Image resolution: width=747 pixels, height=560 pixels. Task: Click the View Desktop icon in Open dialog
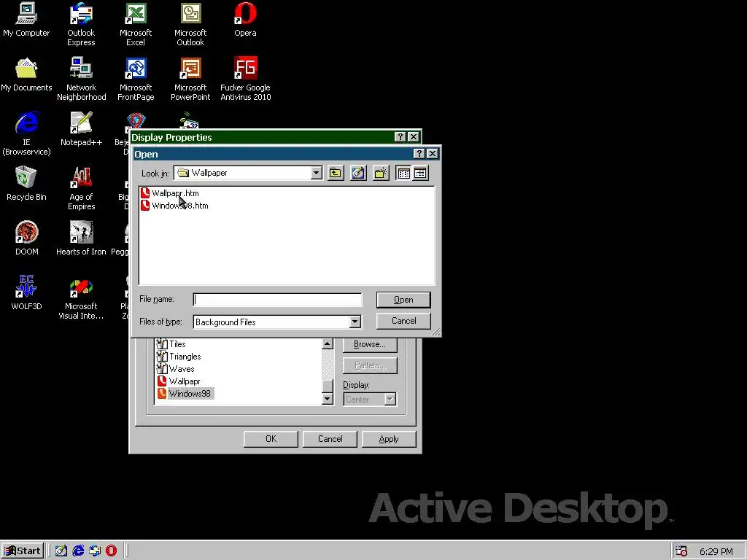[x=358, y=173]
